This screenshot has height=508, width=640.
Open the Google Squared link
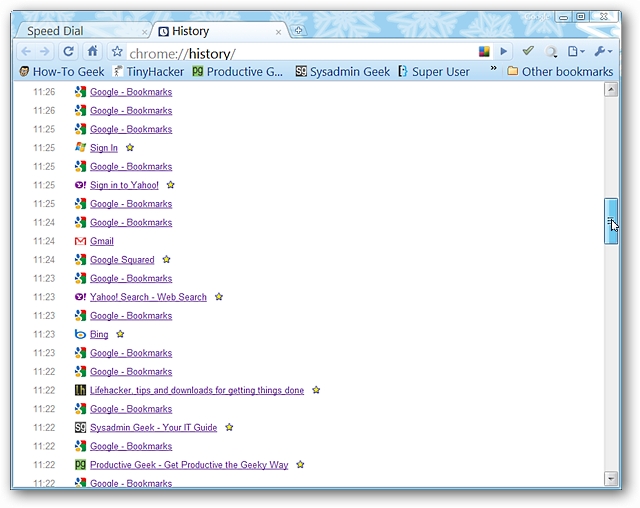pos(122,260)
